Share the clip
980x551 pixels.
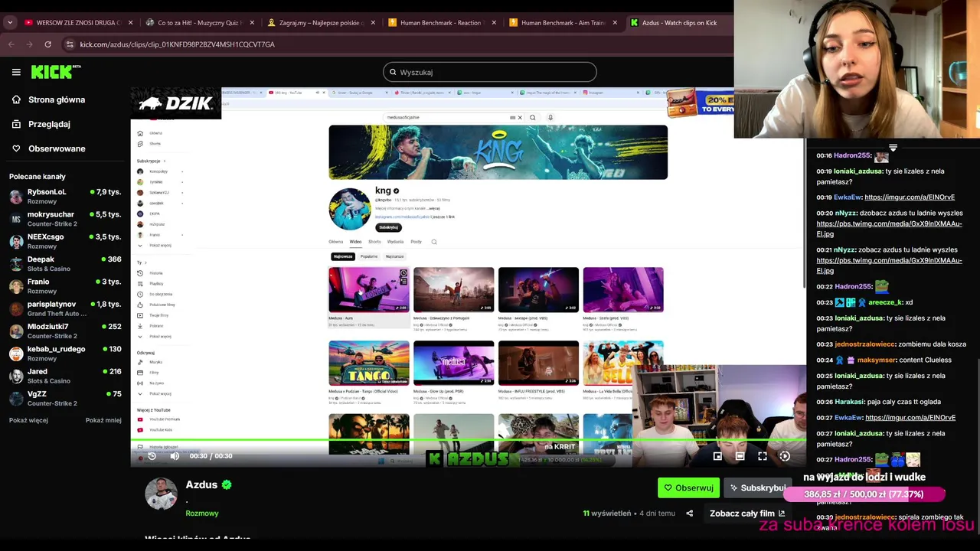click(689, 514)
